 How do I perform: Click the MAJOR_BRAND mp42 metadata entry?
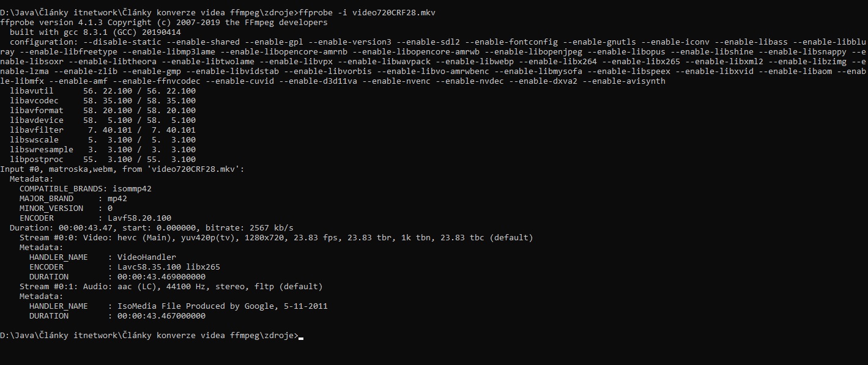tap(73, 198)
